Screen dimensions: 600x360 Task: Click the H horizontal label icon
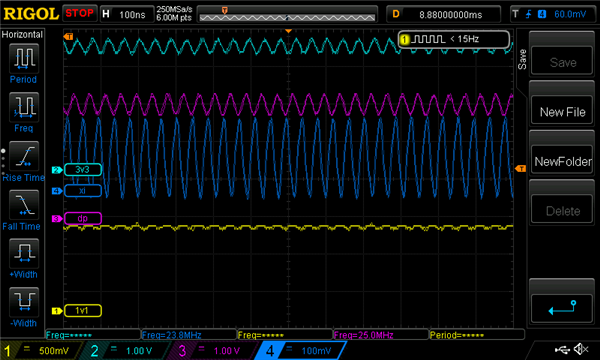click(106, 14)
